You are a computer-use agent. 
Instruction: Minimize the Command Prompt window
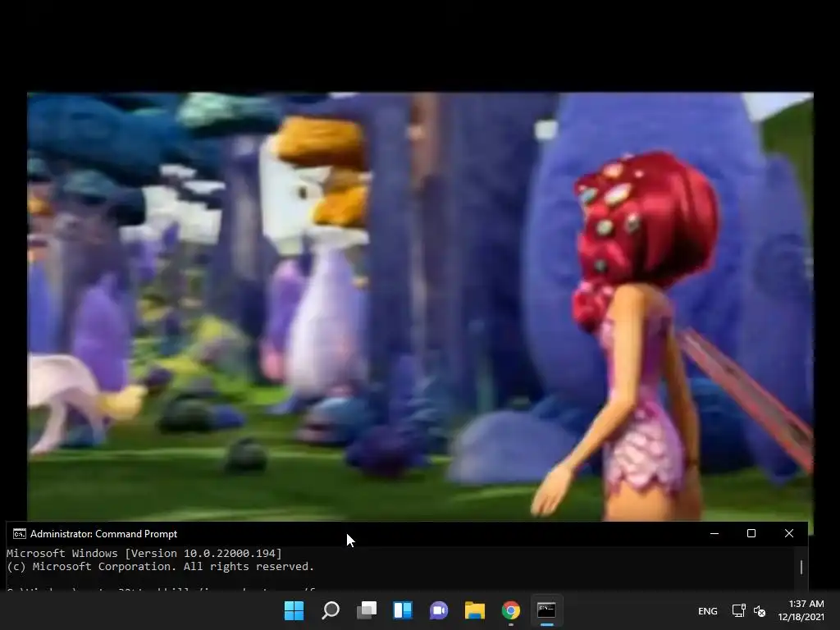pos(714,533)
